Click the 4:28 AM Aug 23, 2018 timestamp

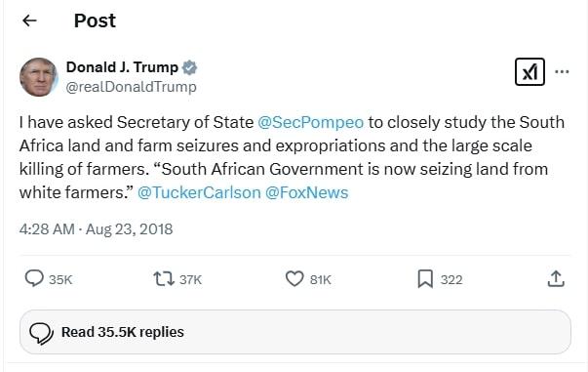(96, 229)
